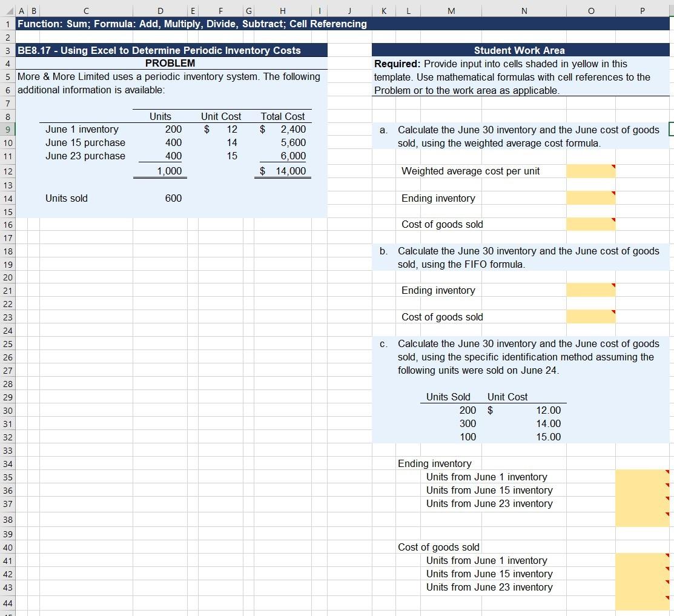Viewport: 674px width, 616px height.
Task: Click the Unit Cost heading in row 8
Action: click(x=221, y=116)
